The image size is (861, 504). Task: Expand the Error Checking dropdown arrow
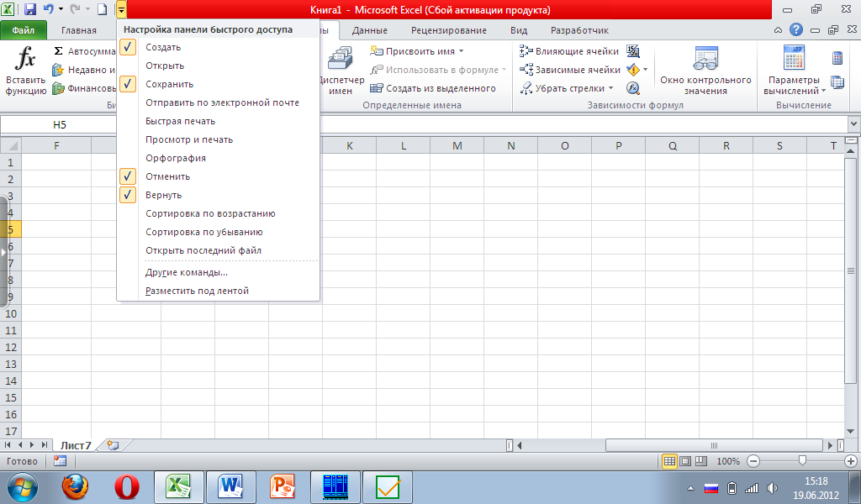tap(645, 70)
